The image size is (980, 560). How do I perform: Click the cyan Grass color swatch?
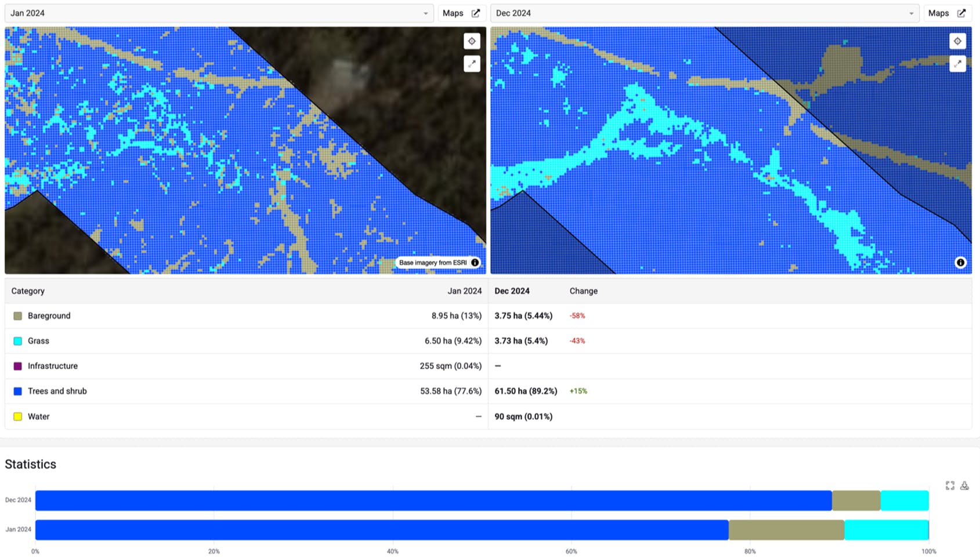18,341
